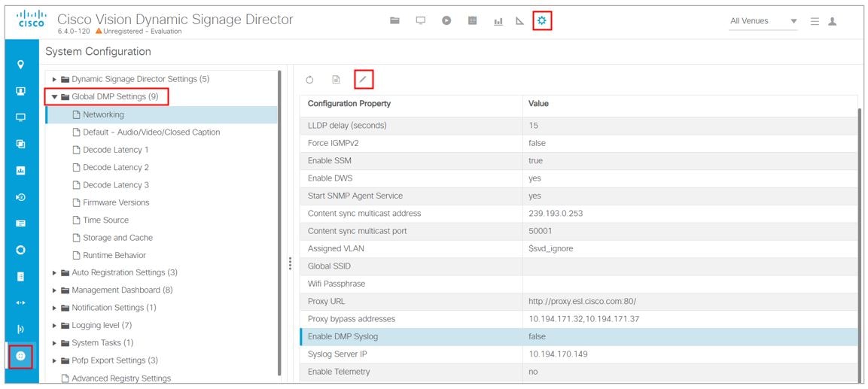The height and width of the screenshot is (389, 868).
Task: Open the gear configuration icon in the top bar
Action: point(542,21)
